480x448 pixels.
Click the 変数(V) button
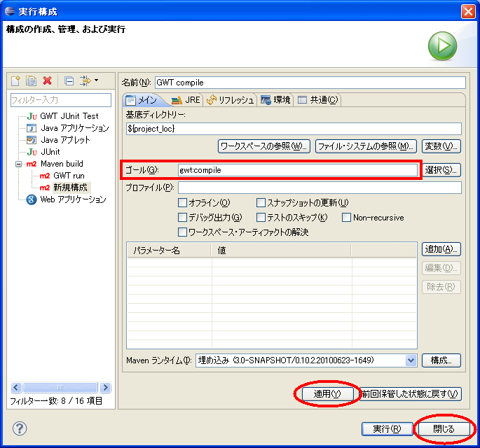point(441,146)
